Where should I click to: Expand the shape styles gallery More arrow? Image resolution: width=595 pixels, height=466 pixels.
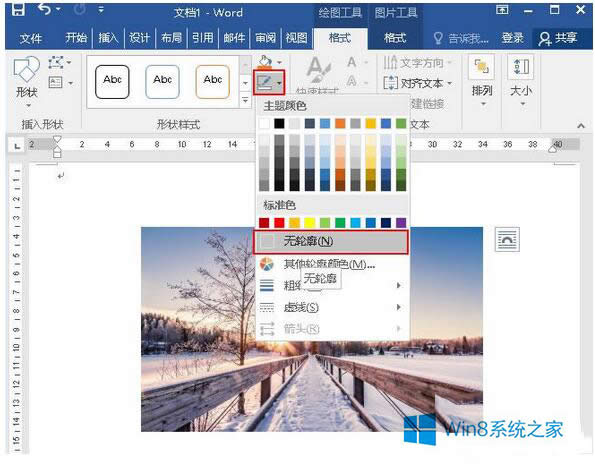[x=245, y=101]
